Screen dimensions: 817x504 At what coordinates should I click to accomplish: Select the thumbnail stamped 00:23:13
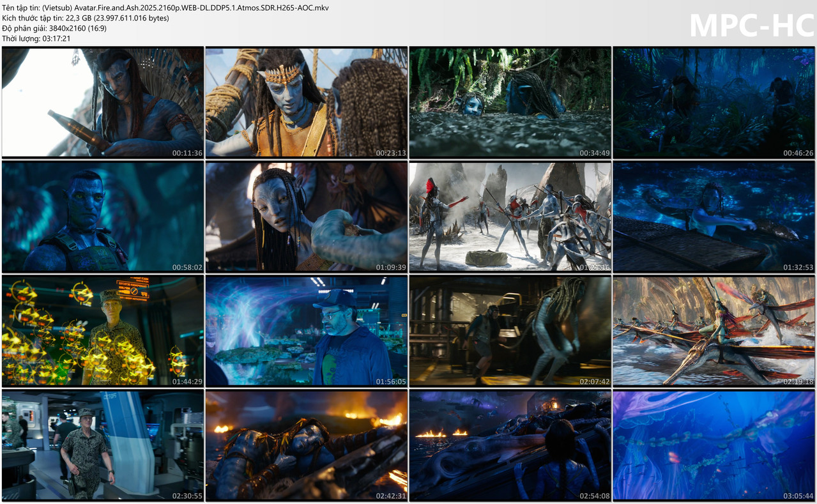pyautogui.click(x=307, y=102)
